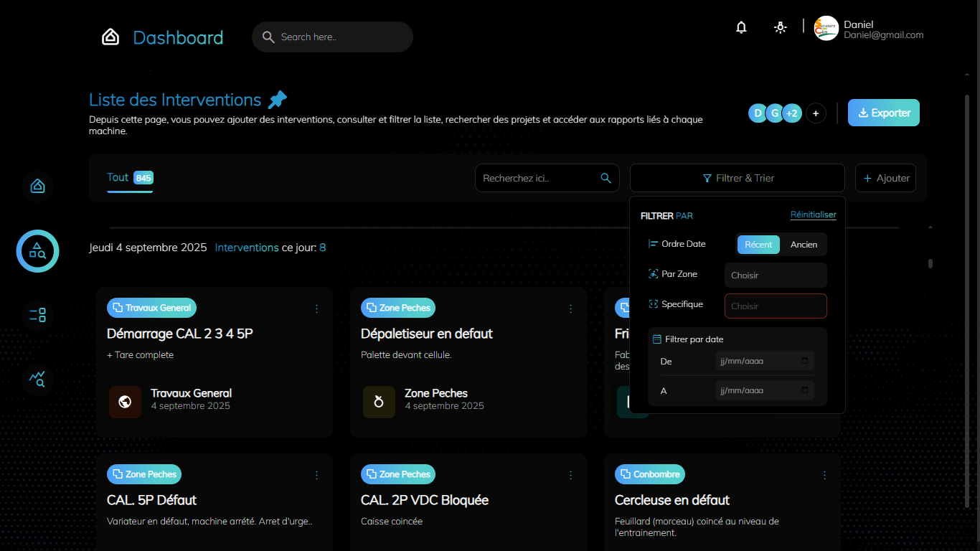Click the magnifier in Recherchez ici field

click(606, 178)
